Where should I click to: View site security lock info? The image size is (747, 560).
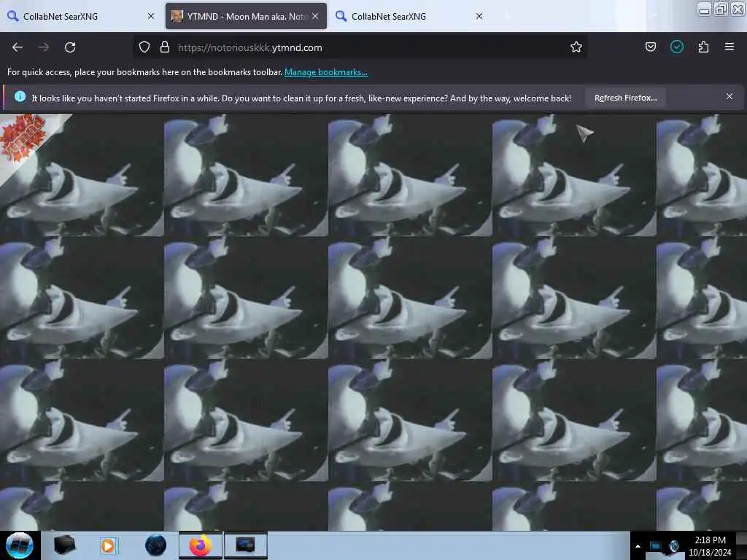tap(165, 47)
